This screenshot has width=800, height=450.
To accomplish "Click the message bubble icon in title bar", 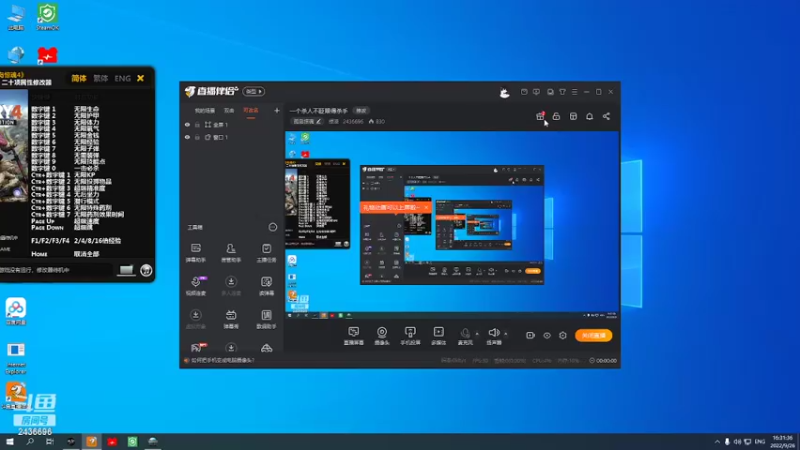I will (536, 92).
